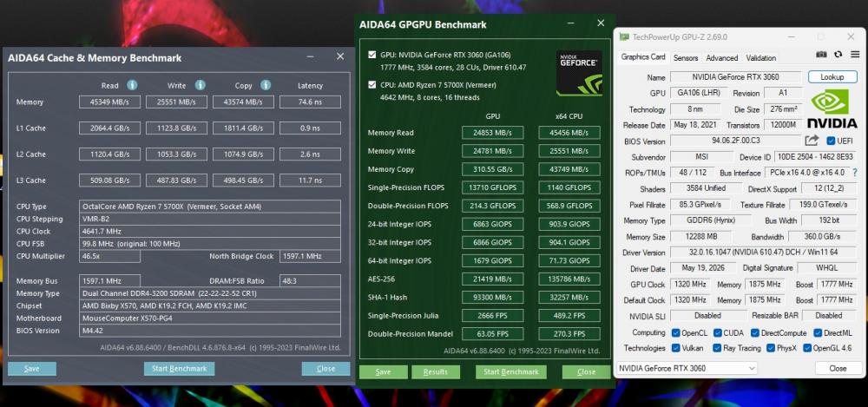Switch to the Advanced tab
Image resolution: width=868 pixels, height=407 pixels.
click(722, 57)
